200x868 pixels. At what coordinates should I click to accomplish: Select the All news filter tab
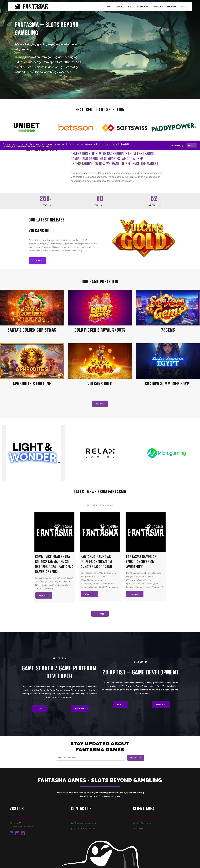click(x=88, y=505)
